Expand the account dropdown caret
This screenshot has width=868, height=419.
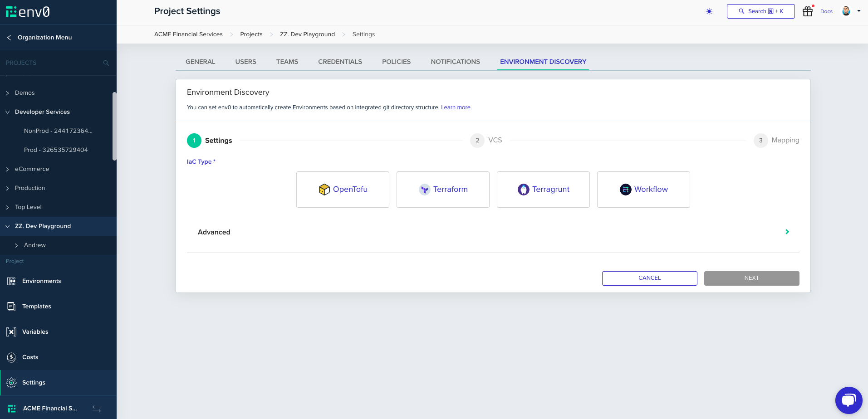[x=859, y=11]
